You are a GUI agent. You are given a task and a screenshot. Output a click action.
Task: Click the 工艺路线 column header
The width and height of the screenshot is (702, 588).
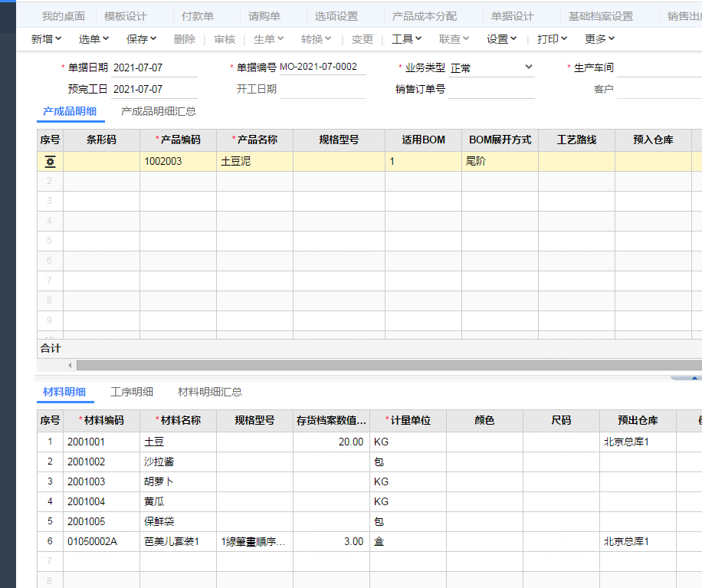tap(576, 140)
